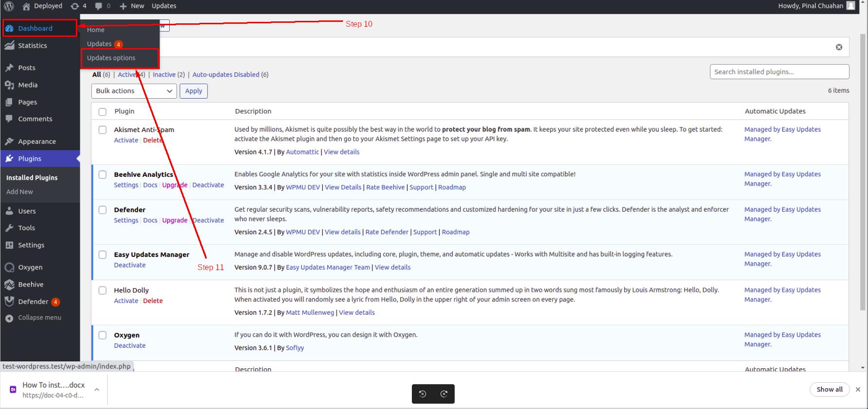
Task: Open Home in Dashboard flyout menu
Action: pos(96,30)
